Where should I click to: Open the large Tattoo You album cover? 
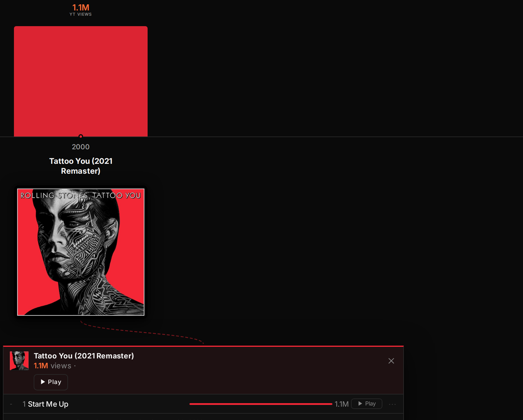tap(81, 252)
